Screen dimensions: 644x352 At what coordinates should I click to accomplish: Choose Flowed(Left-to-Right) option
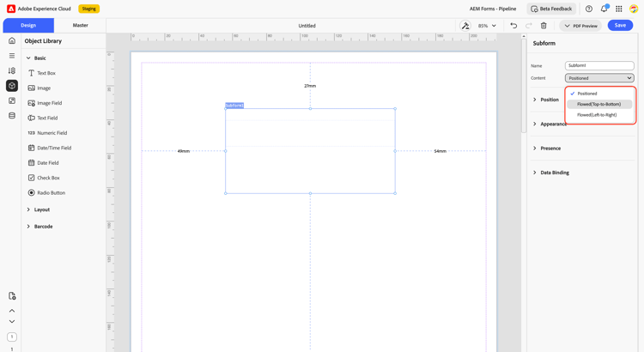pyautogui.click(x=599, y=115)
